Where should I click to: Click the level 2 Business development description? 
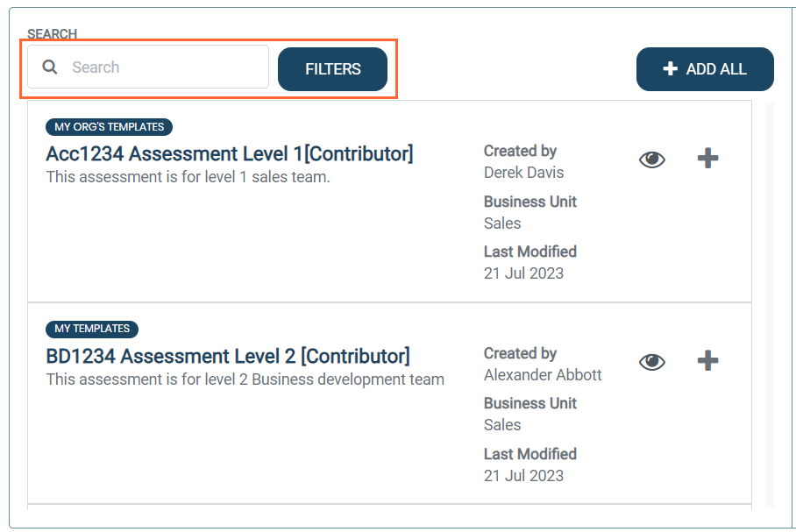[245, 379]
